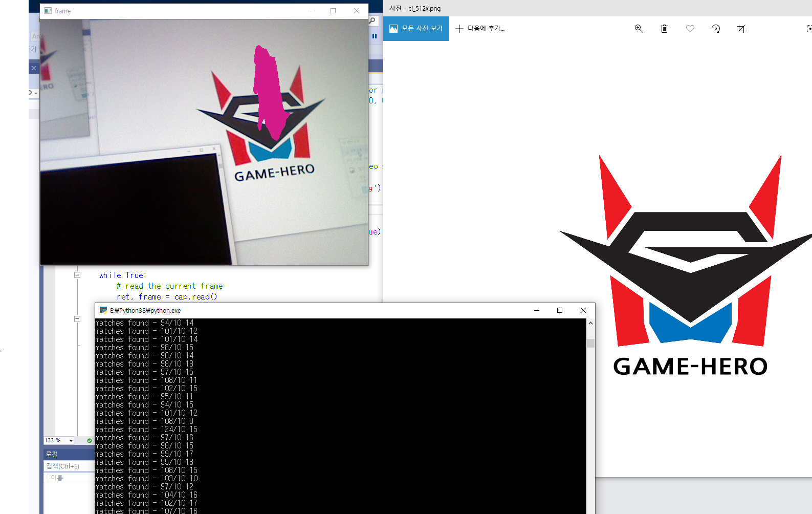
Task: Click the plus icon beside 다음에 추가
Action: point(459,29)
